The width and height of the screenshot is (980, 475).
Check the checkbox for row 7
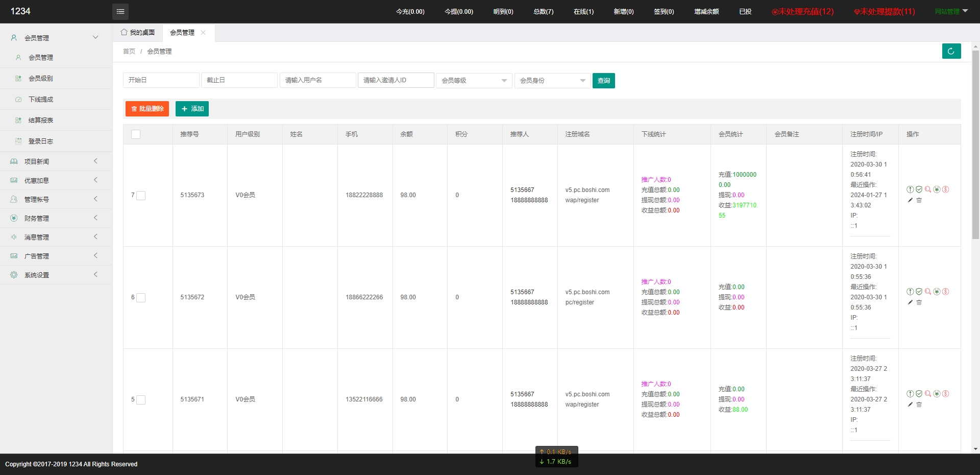pyautogui.click(x=141, y=196)
